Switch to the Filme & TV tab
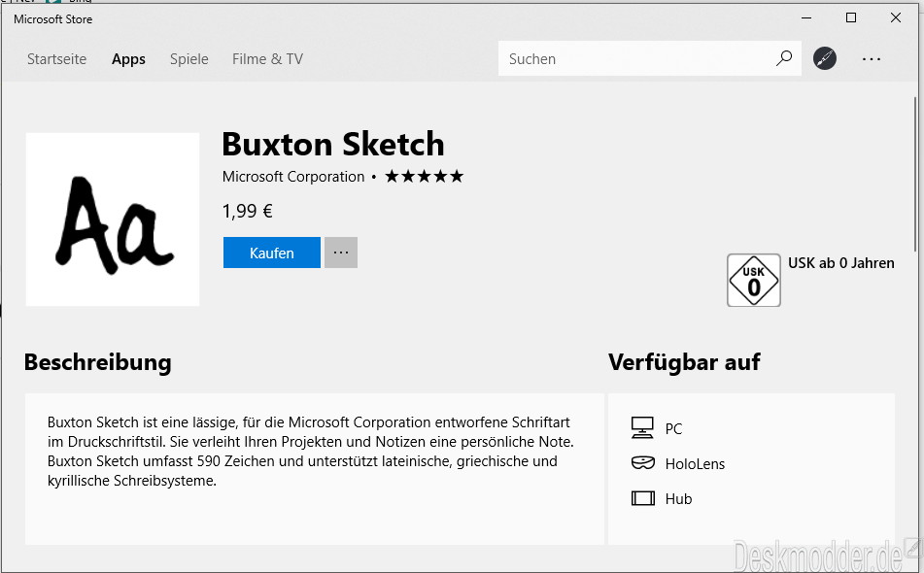Screen dimensions: 924x573 pos(266,59)
